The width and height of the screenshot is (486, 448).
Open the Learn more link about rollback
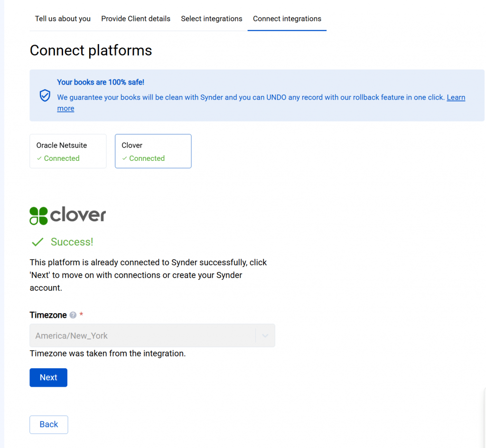(x=456, y=97)
